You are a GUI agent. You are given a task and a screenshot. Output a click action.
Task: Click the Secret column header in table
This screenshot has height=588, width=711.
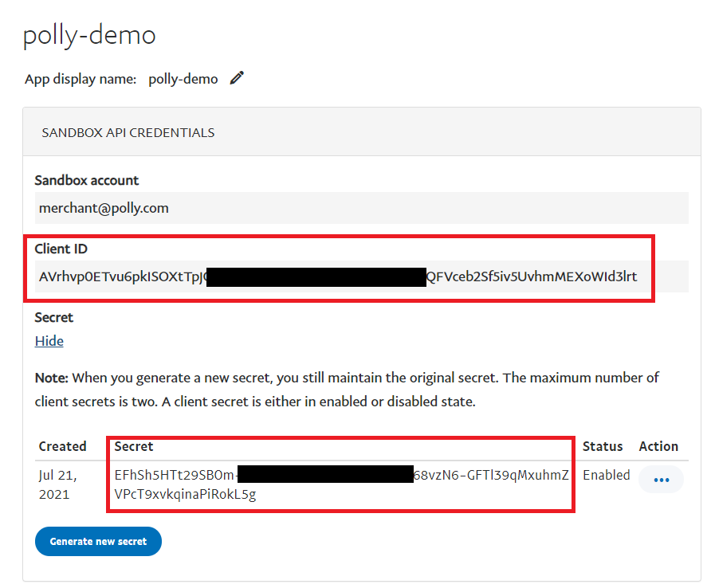pyautogui.click(x=134, y=446)
